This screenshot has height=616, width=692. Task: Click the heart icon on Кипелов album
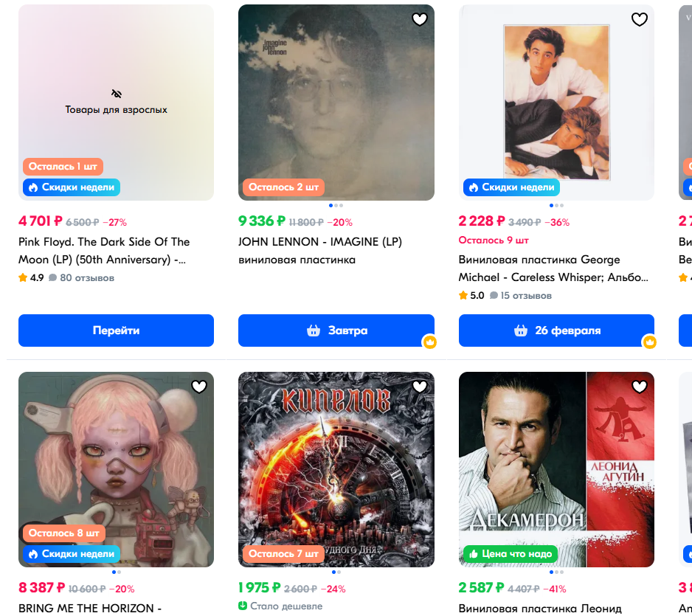click(420, 387)
